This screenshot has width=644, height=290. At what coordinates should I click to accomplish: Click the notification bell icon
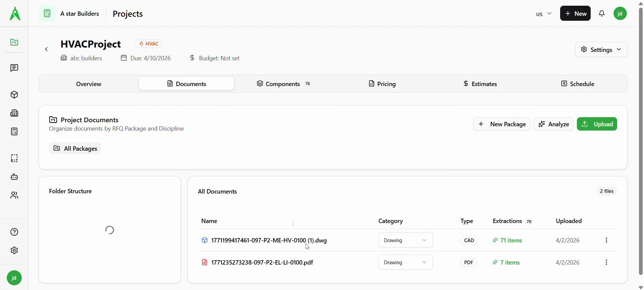tap(602, 13)
